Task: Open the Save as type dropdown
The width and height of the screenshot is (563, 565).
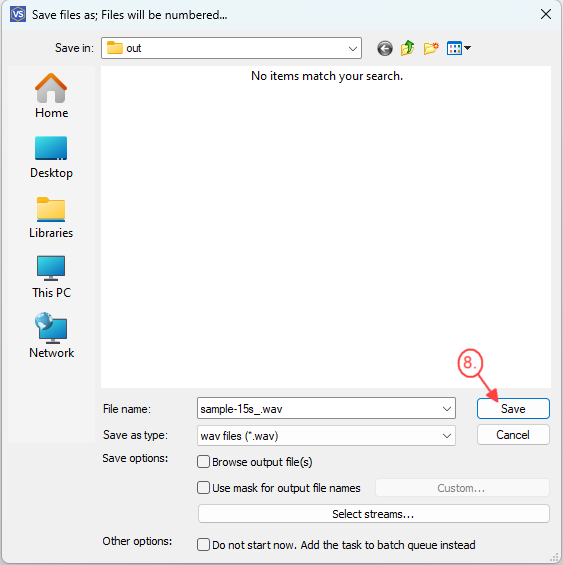Action: point(326,436)
